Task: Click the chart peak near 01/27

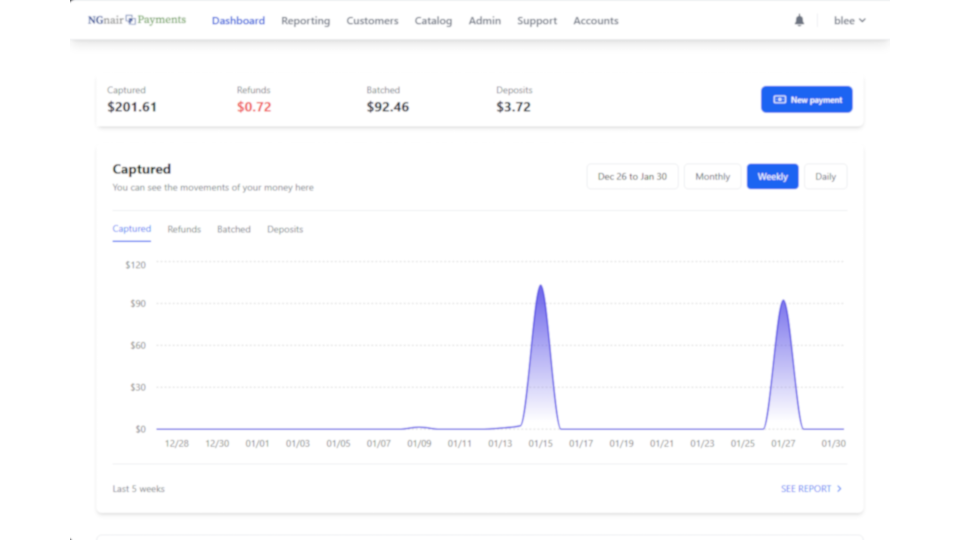Action: (783, 303)
